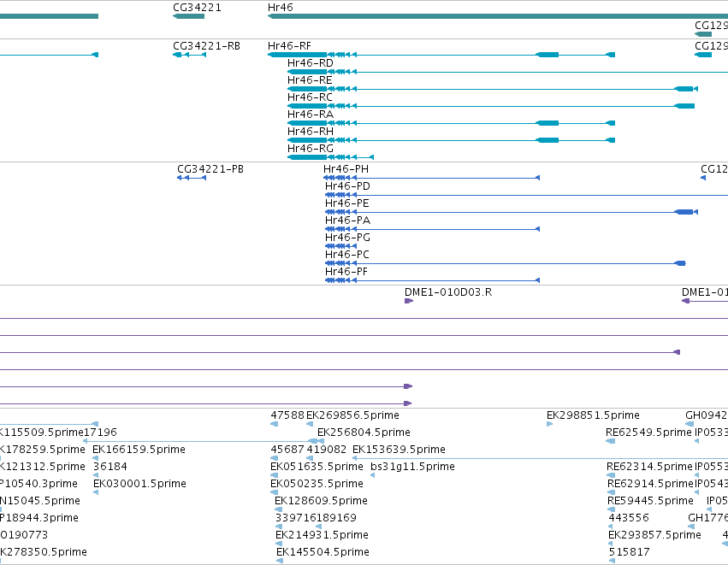This screenshot has width=728, height=565.
Task: Click the Hr46-PF protein label
Action: click(x=346, y=273)
